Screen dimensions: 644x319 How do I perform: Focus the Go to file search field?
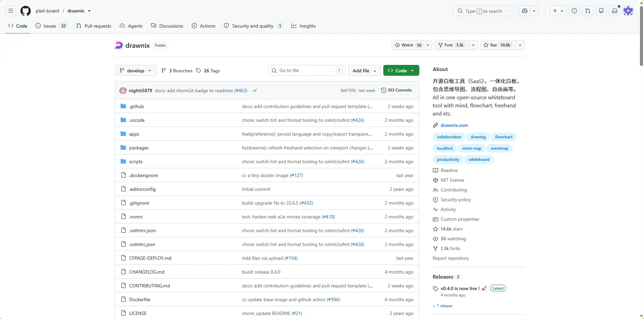pyautogui.click(x=307, y=71)
